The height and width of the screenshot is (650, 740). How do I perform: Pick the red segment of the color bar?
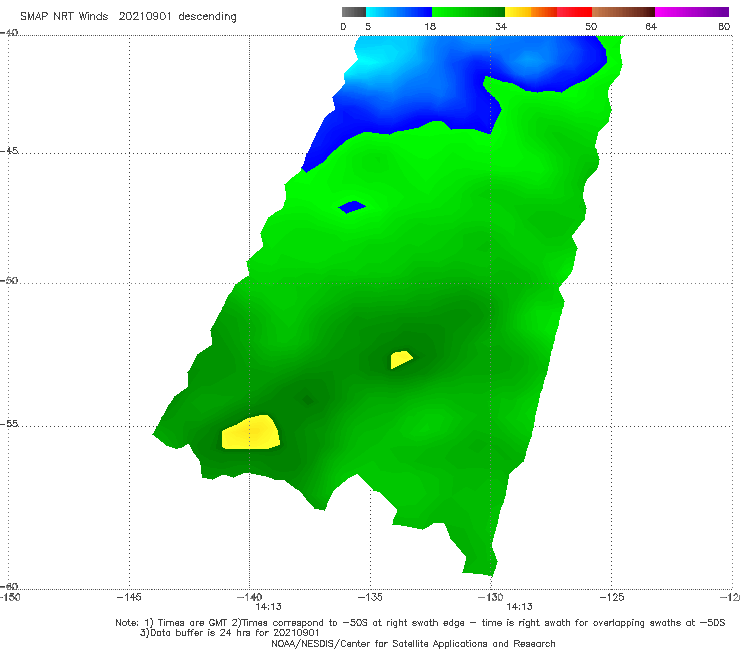click(x=574, y=12)
